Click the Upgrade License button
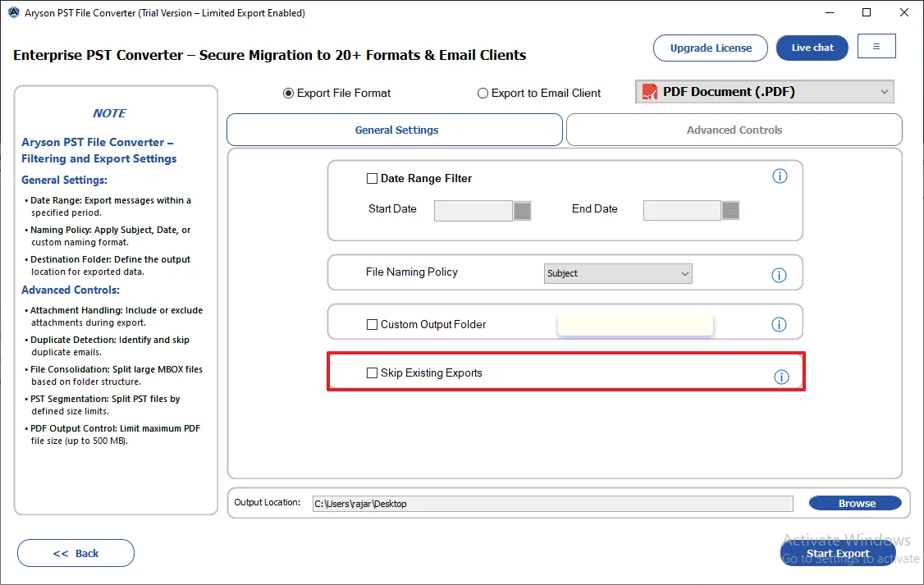Screen dimensions: 924x585 coord(711,48)
